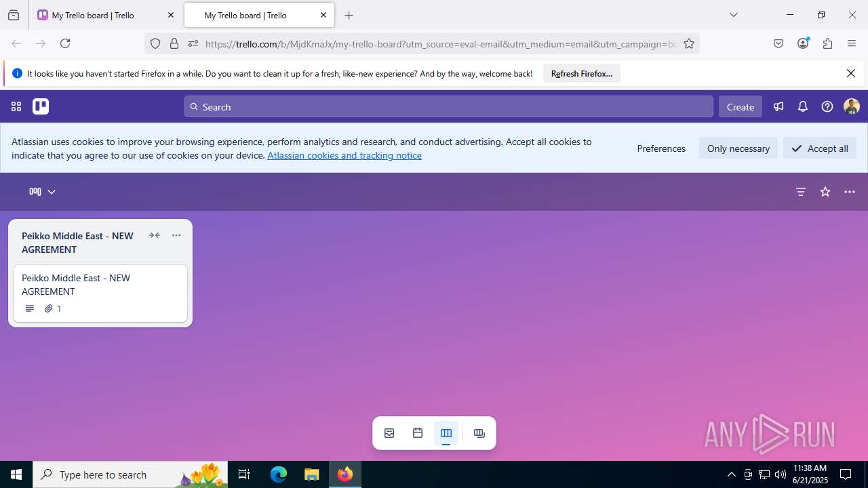Click the Peikko Middle East list title
Viewport: 868px width, 488px height.
click(x=78, y=243)
